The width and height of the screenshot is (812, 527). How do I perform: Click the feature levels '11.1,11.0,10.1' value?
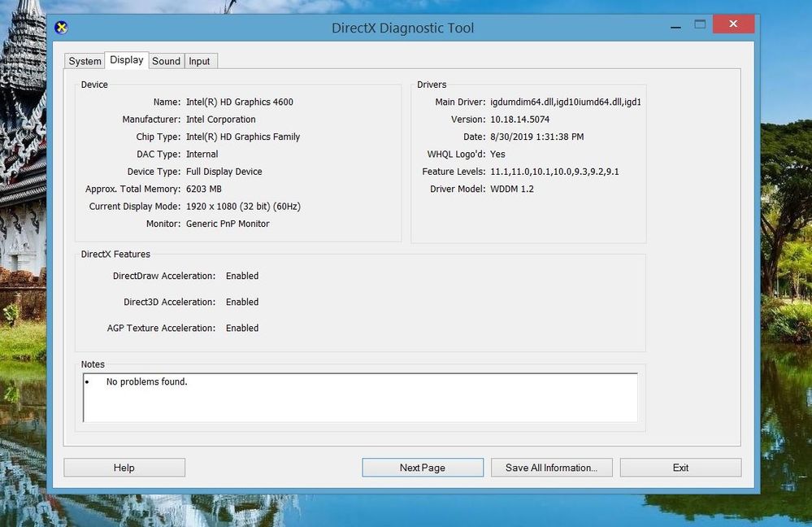[554, 172]
